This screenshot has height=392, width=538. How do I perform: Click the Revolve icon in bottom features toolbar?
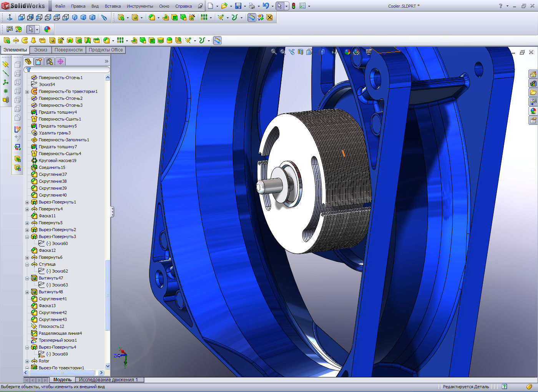pos(16,40)
